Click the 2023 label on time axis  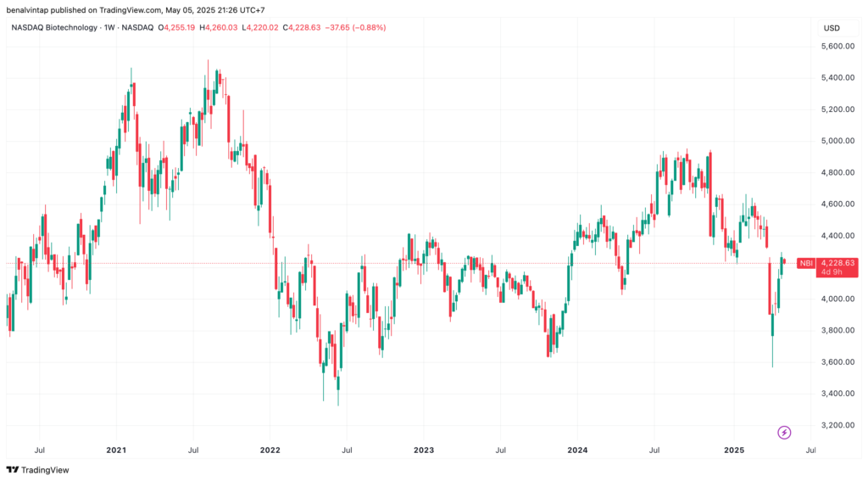point(424,450)
